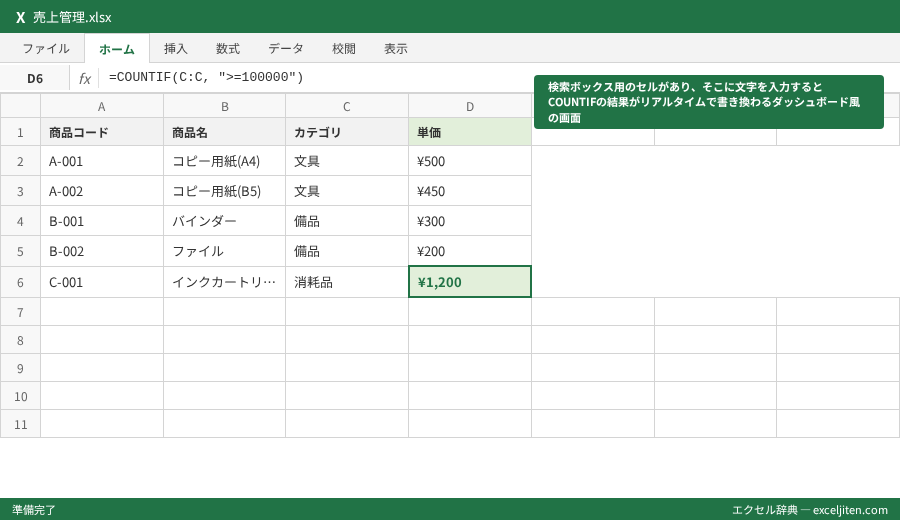Select the ¥500 price cell
The image size is (900, 520).
[470, 161]
